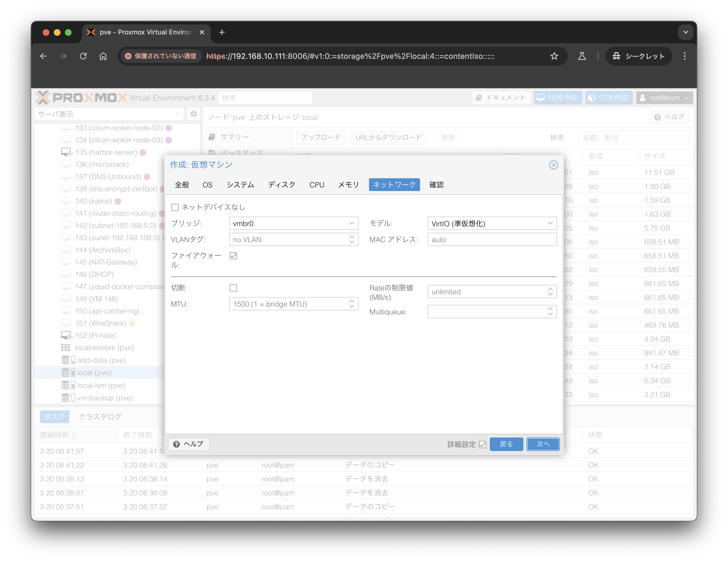Click the bookmark star icon in address bar
728x562 pixels.
[554, 56]
